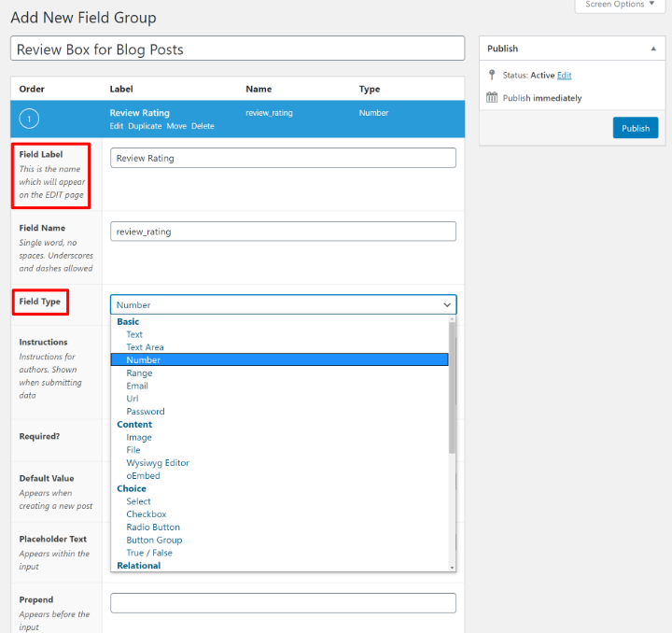The image size is (672, 633).
Task: Click the Relational group heading in list
Action: 139,566
